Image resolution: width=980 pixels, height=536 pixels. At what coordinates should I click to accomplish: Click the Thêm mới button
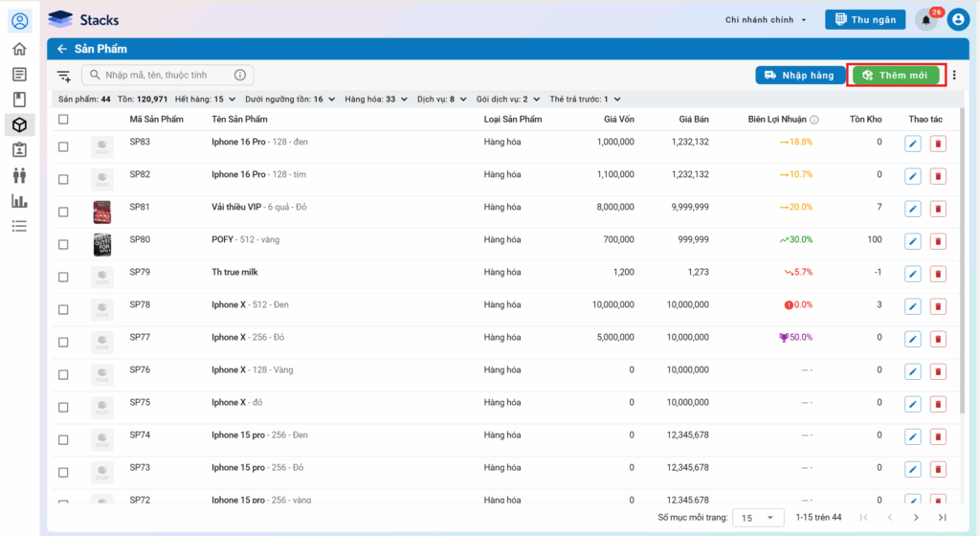click(897, 76)
